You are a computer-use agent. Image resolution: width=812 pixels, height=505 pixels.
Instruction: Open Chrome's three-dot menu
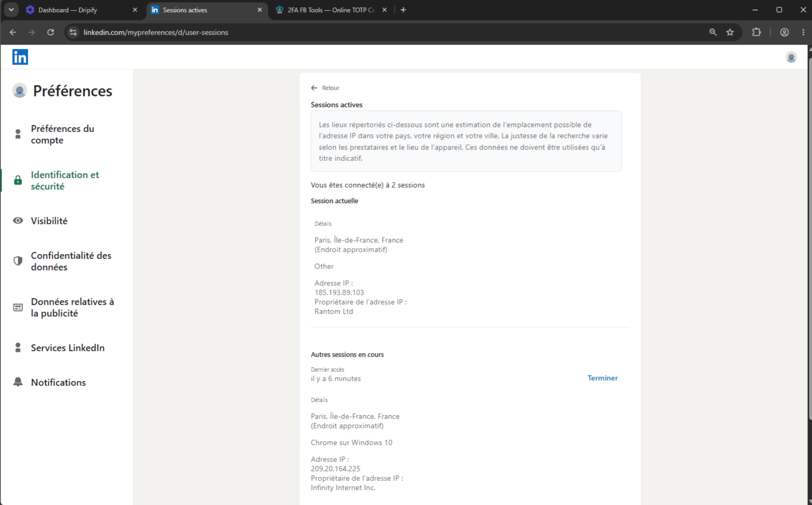tap(803, 32)
